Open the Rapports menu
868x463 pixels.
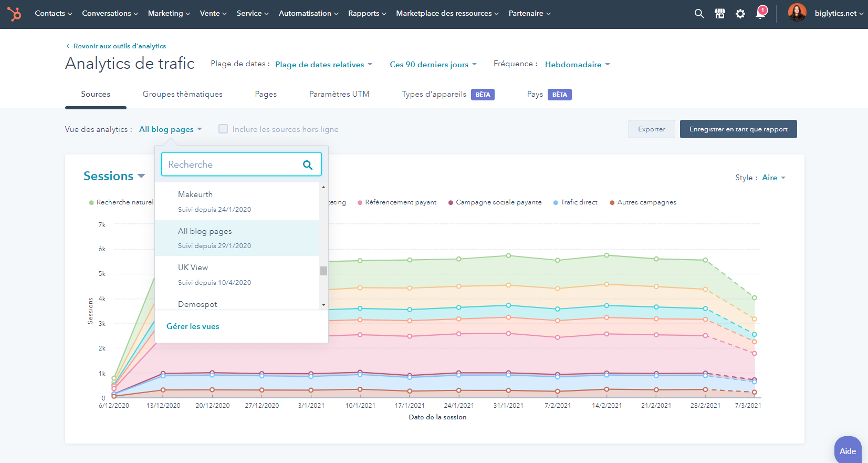[x=367, y=14]
